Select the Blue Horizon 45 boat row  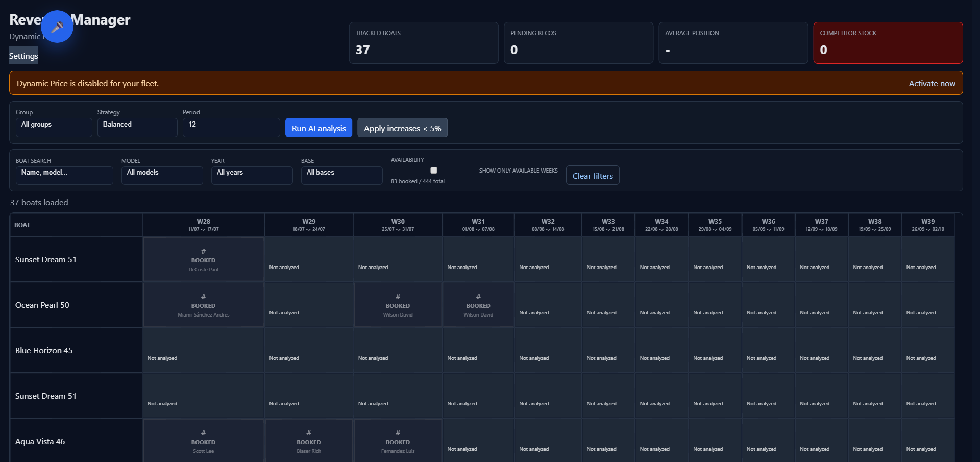click(x=76, y=350)
